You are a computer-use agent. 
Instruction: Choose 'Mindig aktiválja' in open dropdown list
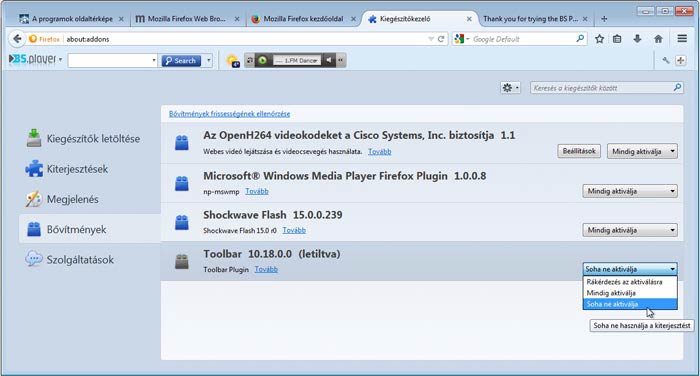tap(630, 293)
